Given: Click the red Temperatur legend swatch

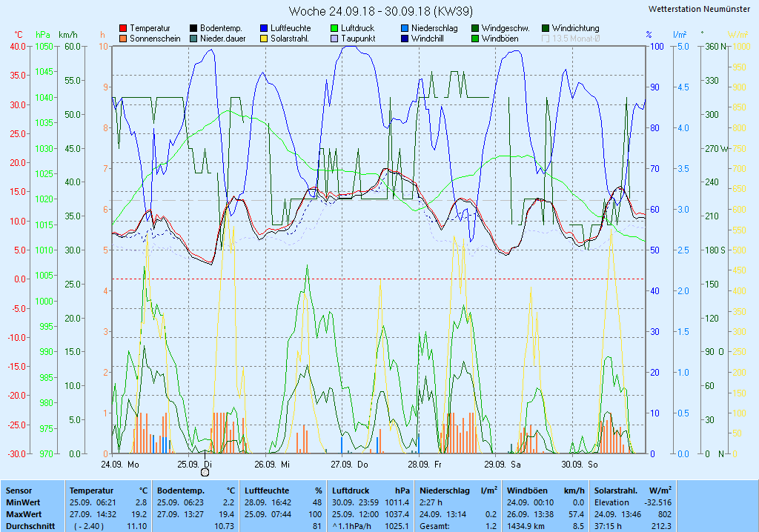Looking at the screenshot, I should click(x=123, y=29).
